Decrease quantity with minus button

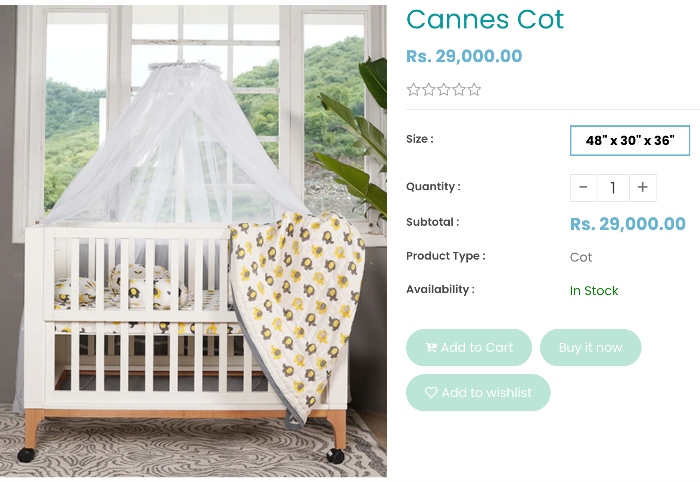click(583, 187)
